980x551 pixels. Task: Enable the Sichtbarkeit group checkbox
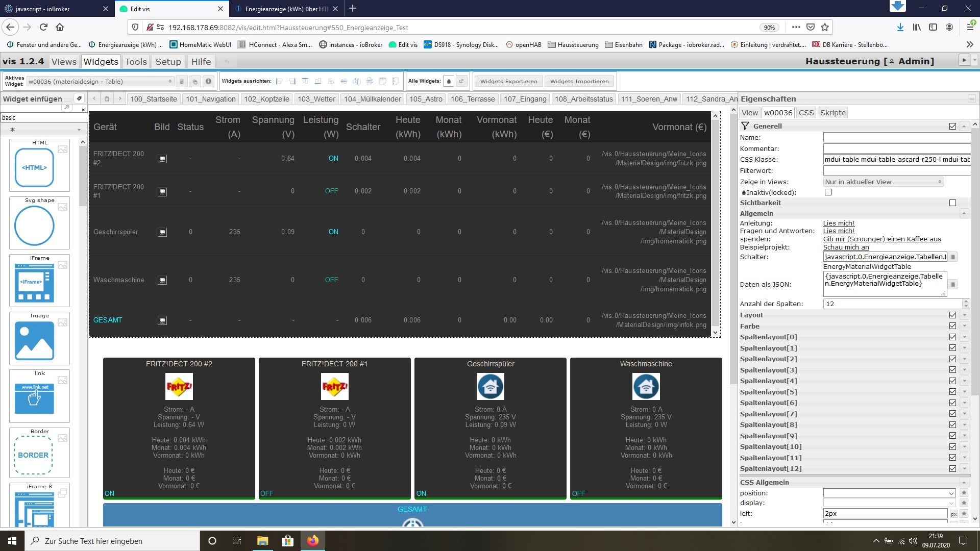coord(952,203)
